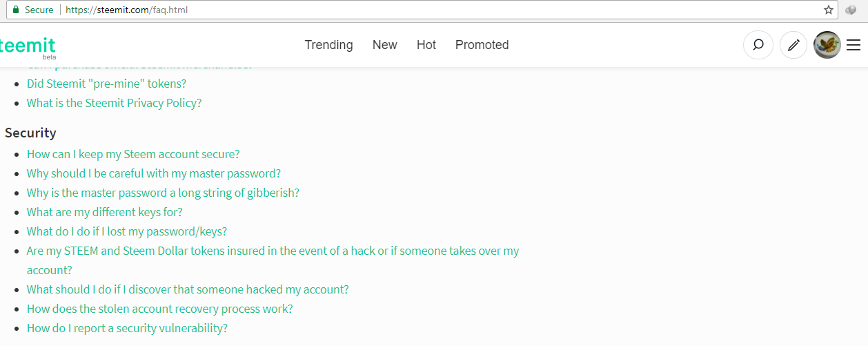
Task: Select the Promoted tab
Action: tap(482, 45)
